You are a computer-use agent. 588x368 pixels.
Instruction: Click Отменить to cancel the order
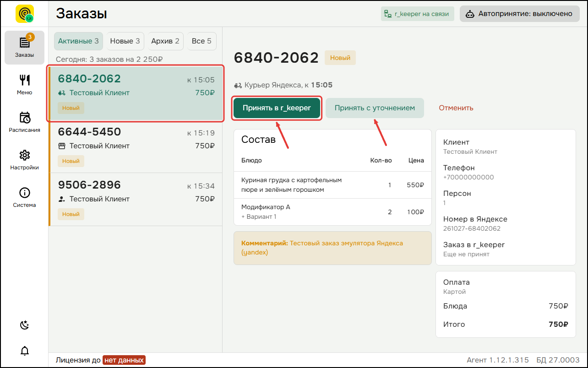coord(456,108)
